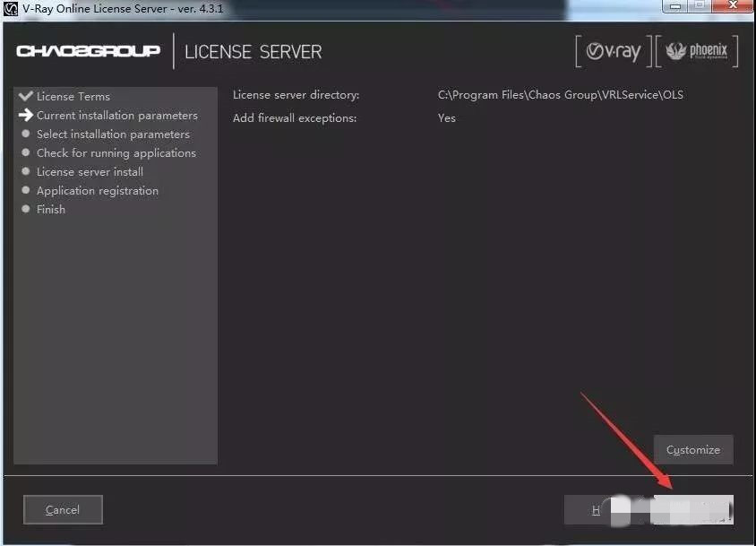Select the License server install step

click(90, 172)
